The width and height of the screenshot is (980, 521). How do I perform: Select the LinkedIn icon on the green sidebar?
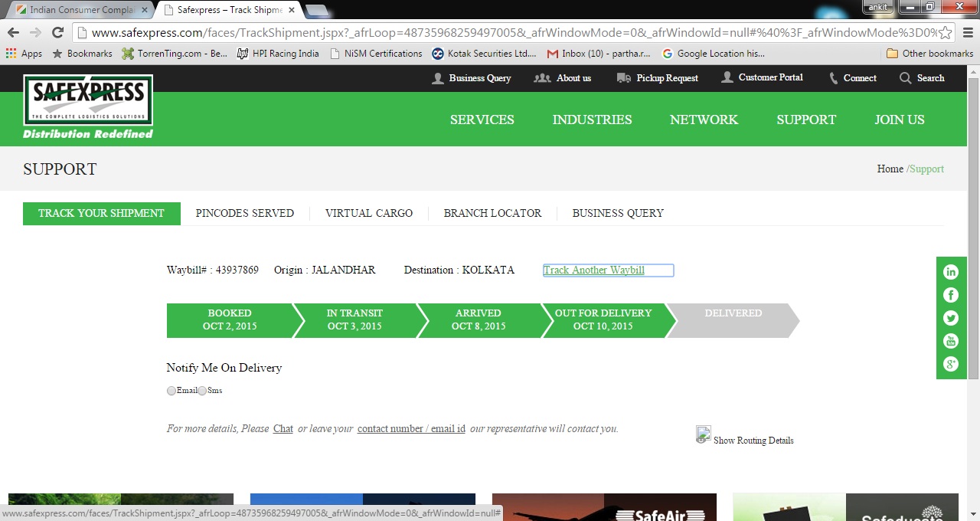point(951,272)
